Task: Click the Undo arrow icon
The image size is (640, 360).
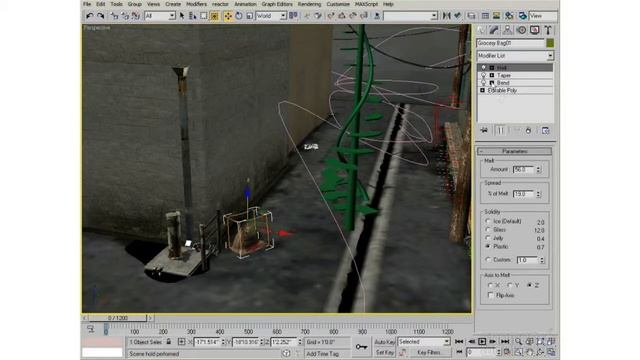Action: click(x=89, y=16)
